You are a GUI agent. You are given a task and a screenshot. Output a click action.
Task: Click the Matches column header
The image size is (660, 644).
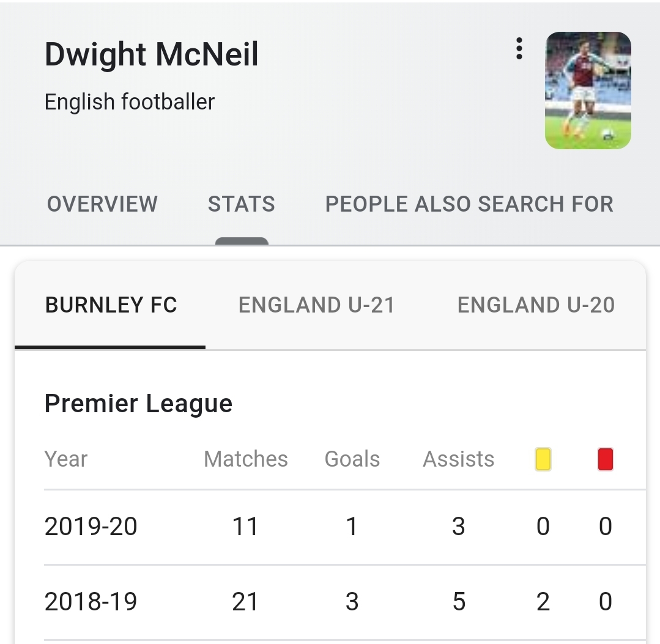point(245,459)
